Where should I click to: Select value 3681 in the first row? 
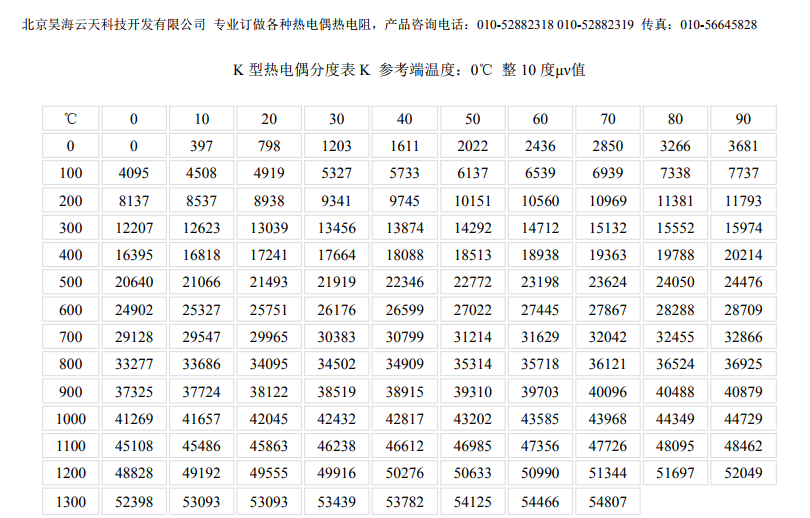(743, 146)
